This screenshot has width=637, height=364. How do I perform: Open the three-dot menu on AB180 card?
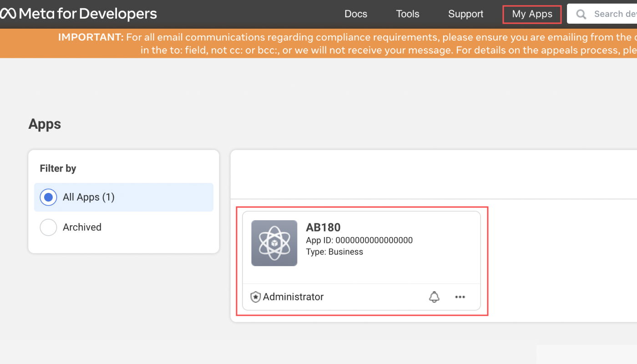click(460, 297)
